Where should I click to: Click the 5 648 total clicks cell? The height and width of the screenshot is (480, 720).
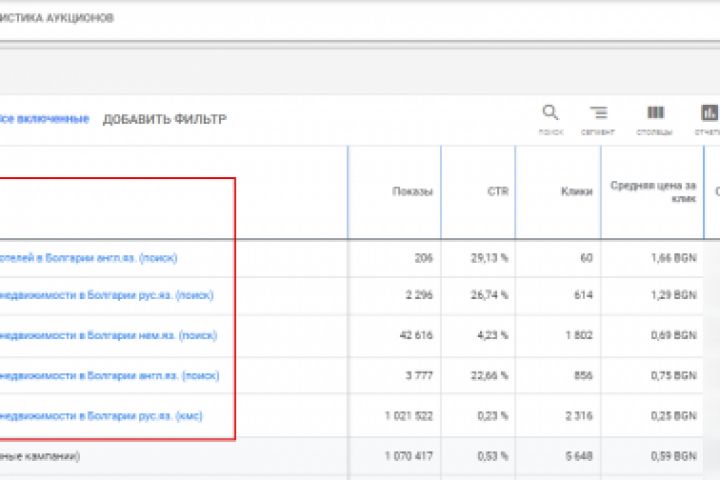tap(578, 457)
